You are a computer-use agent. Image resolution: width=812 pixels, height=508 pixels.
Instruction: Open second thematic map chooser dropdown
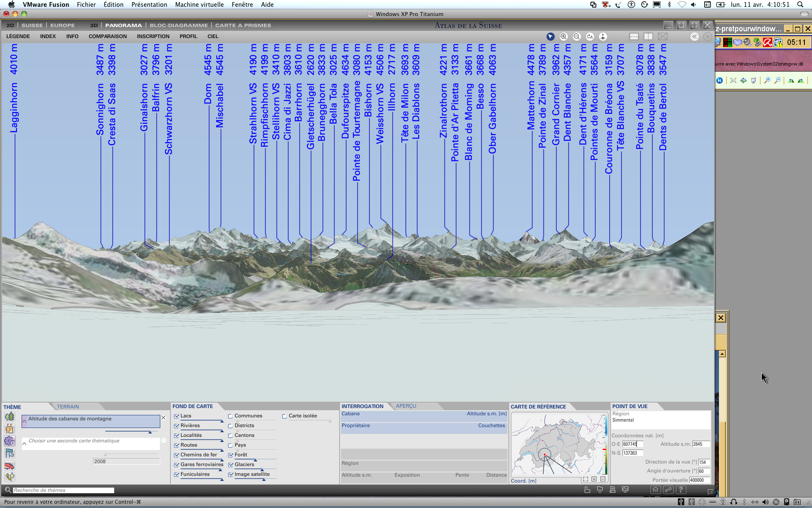(x=25, y=443)
